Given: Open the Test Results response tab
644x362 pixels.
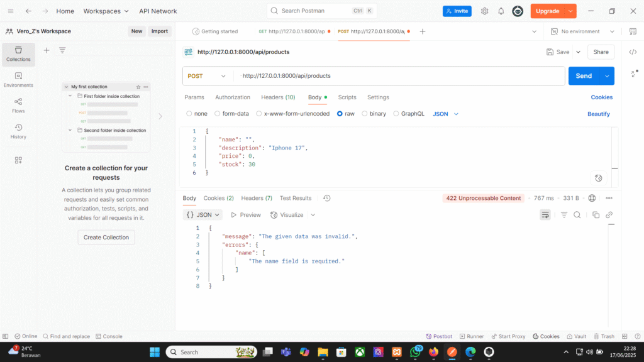Looking at the screenshot, I should pos(296,198).
